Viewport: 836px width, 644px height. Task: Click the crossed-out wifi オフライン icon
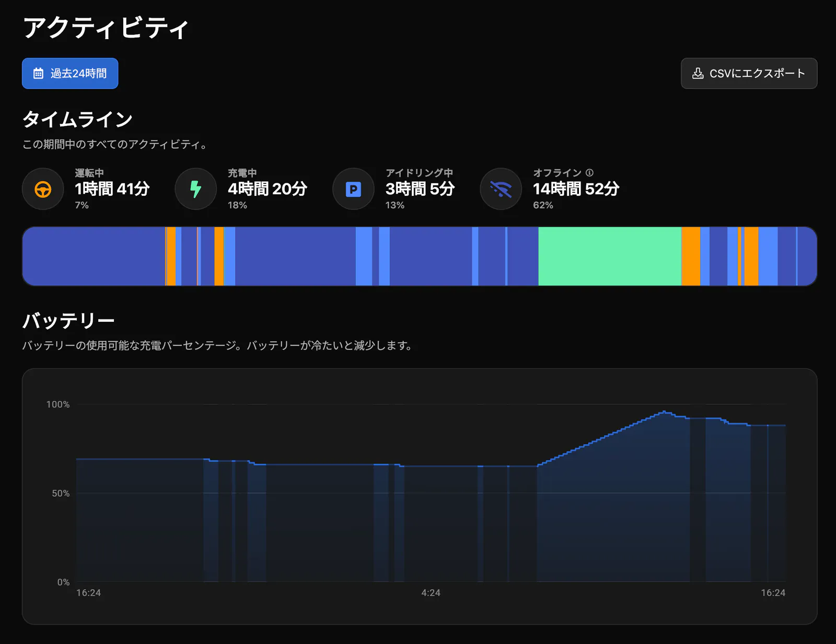tap(501, 189)
